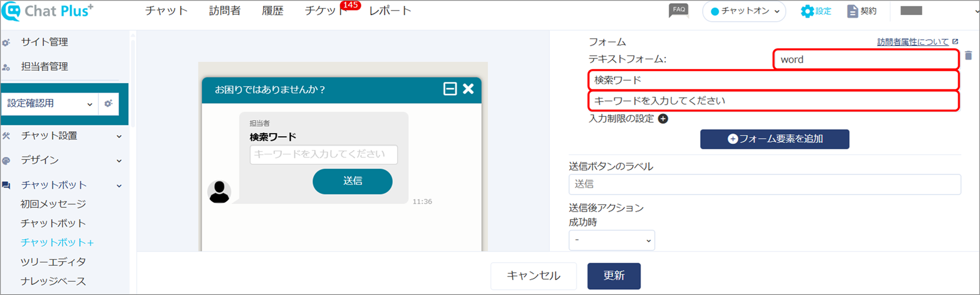The height and width of the screenshot is (295, 980).
Task: Open 設定 gear in top bar
Action: tap(816, 11)
